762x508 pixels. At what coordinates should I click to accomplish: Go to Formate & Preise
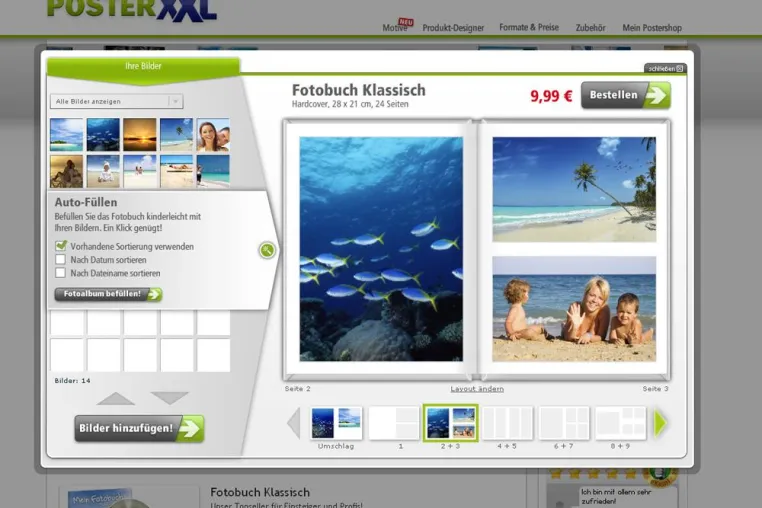click(x=529, y=27)
